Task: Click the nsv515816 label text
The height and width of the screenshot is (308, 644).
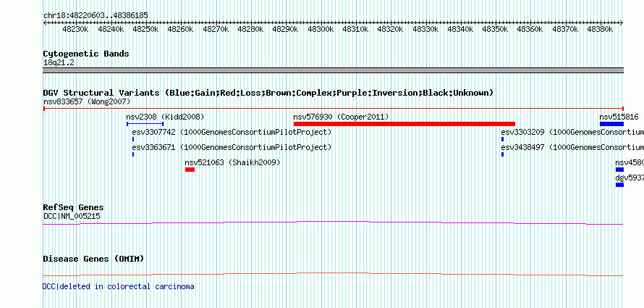Action: [x=619, y=117]
